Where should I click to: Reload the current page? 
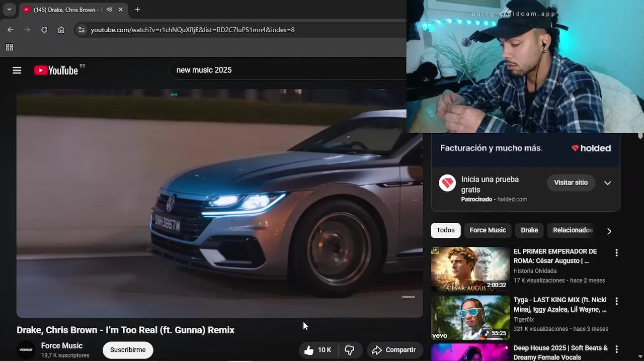[x=44, y=30]
